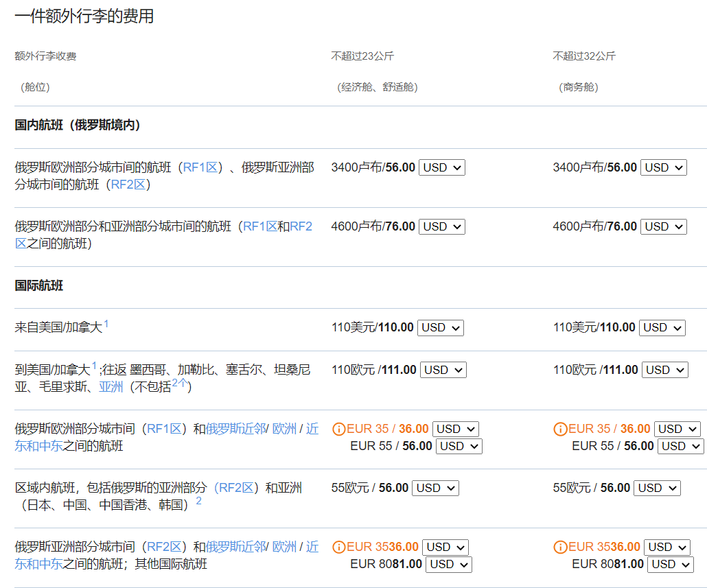
Task: Open currency dropdown beside 110欧元 business-class price
Action: click(x=663, y=371)
